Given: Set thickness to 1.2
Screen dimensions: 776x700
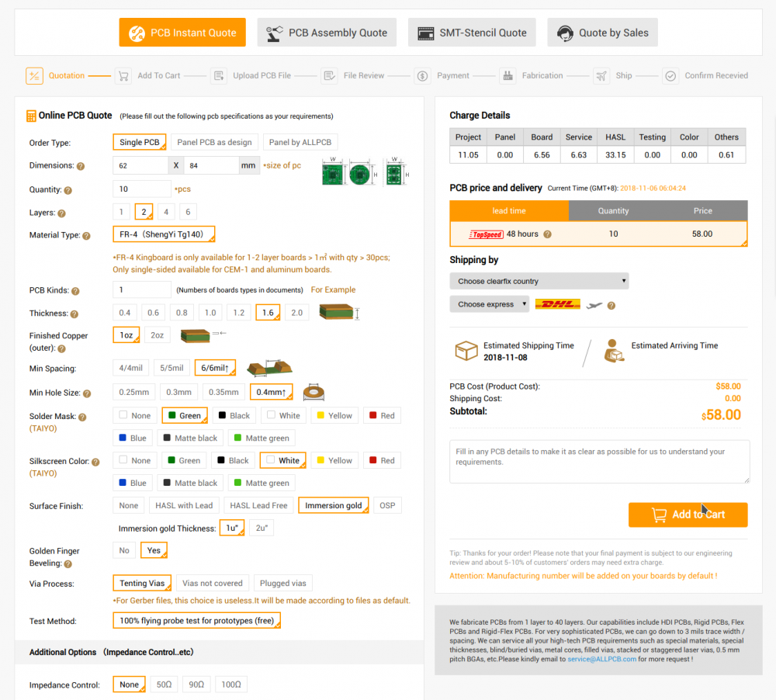Looking at the screenshot, I should [239, 313].
